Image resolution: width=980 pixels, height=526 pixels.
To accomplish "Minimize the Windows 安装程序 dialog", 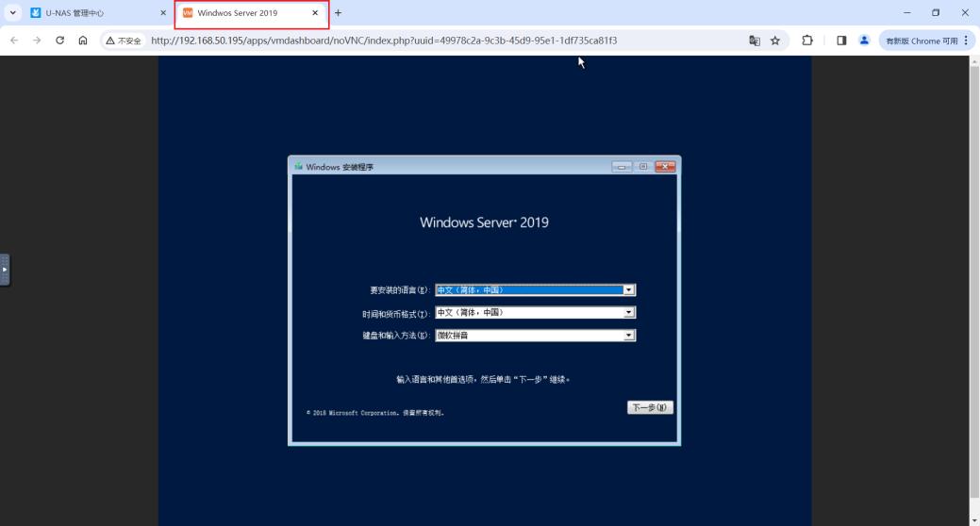I will click(622, 167).
